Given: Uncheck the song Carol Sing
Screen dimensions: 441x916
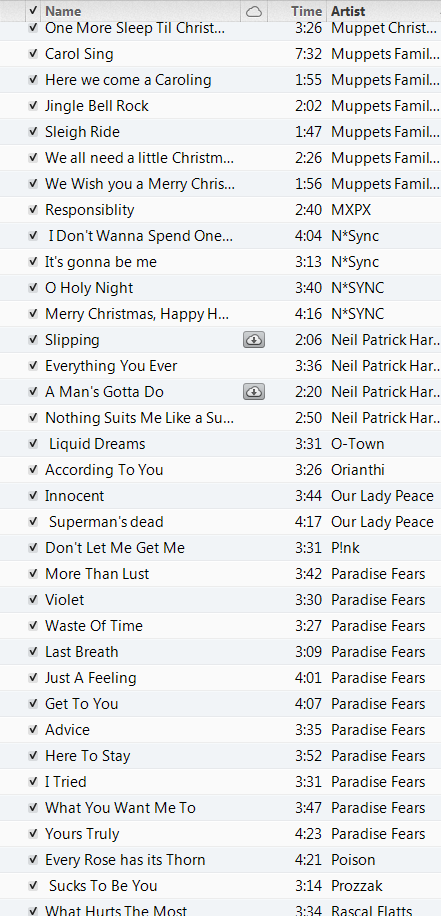Looking at the screenshot, I should (33, 54).
